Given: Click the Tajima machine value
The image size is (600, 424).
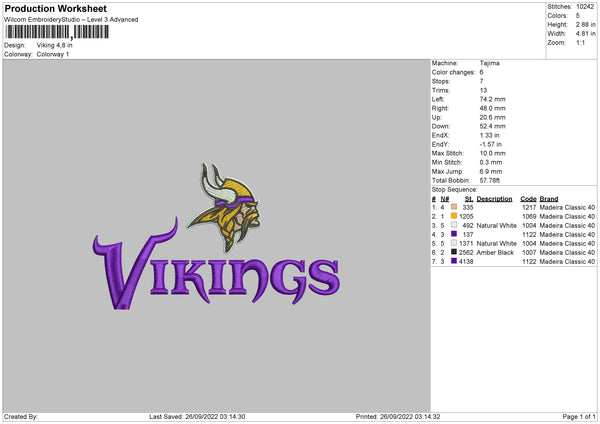Looking at the screenshot, I should (x=489, y=63).
